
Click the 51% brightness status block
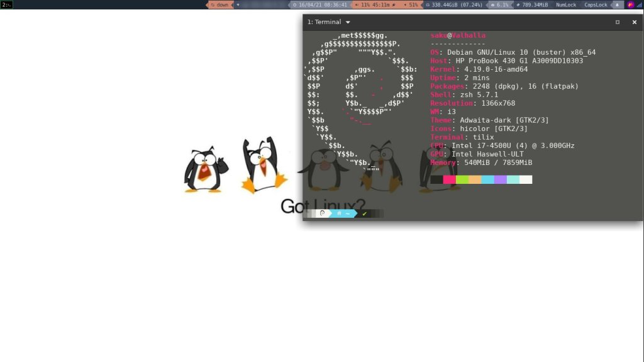pos(410,4)
